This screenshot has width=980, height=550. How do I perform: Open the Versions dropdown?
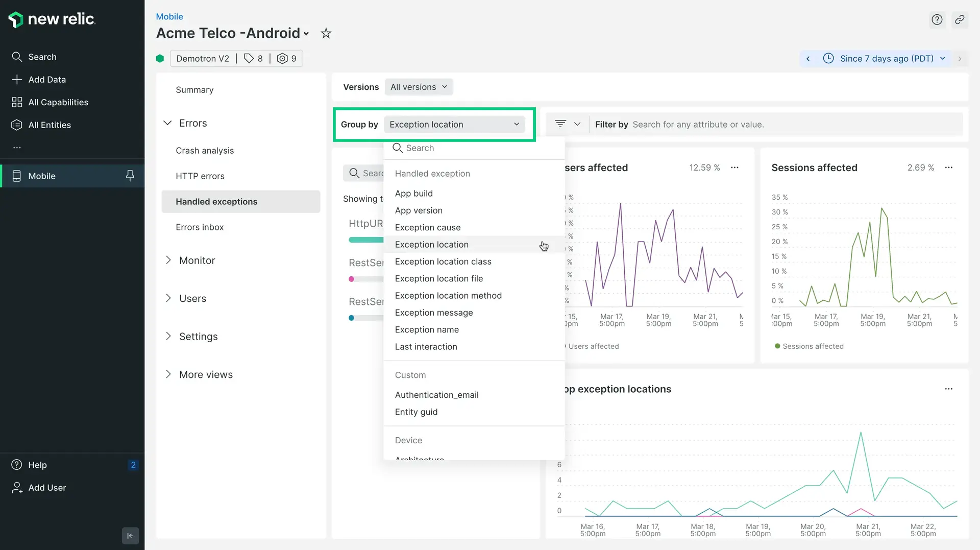point(419,87)
